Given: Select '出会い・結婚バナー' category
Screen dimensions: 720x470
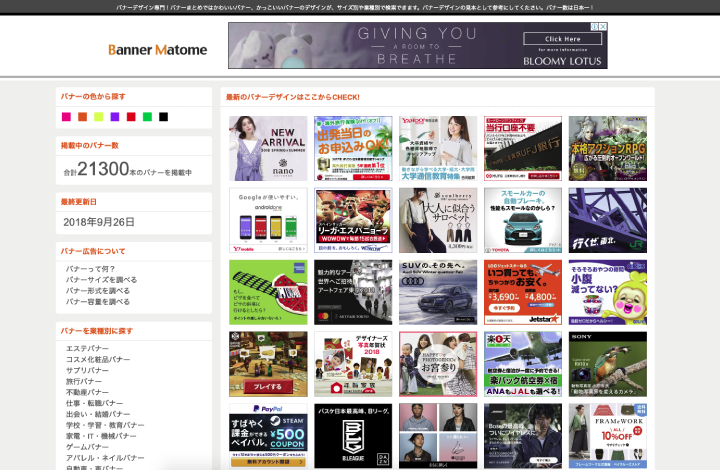Looking at the screenshot, I should [x=98, y=414].
